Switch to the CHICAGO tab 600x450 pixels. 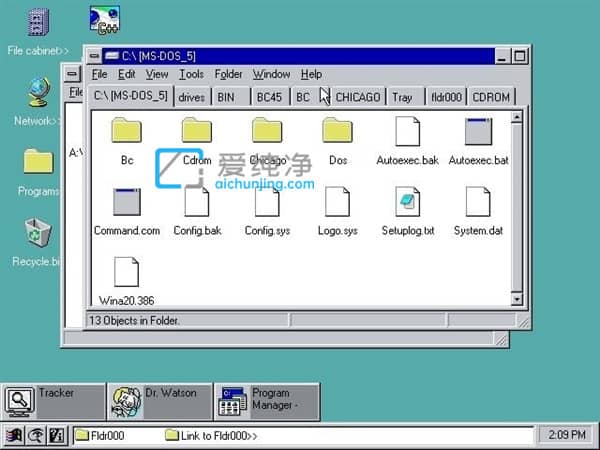coord(358,97)
